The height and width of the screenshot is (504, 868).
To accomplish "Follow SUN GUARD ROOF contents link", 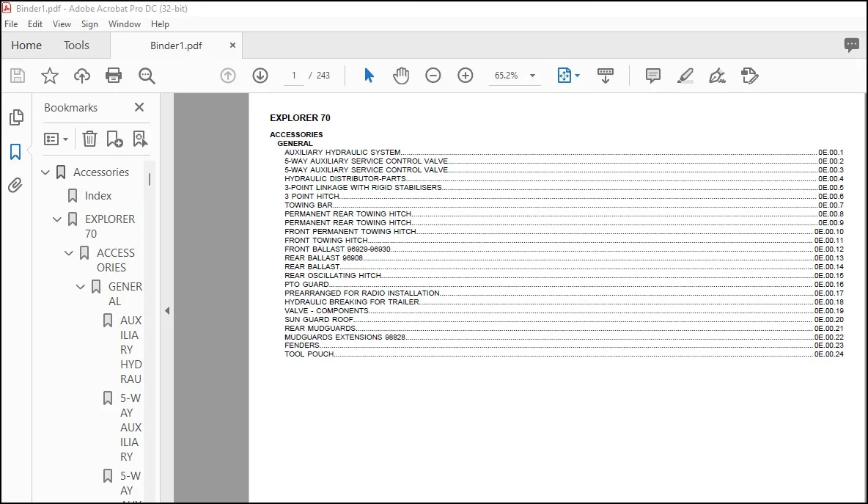I will 319,320.
